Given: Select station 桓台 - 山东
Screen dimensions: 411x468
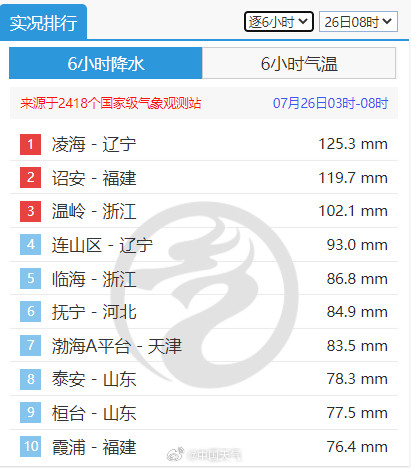Looking at the screenshot, I should (x=94, y=413).
